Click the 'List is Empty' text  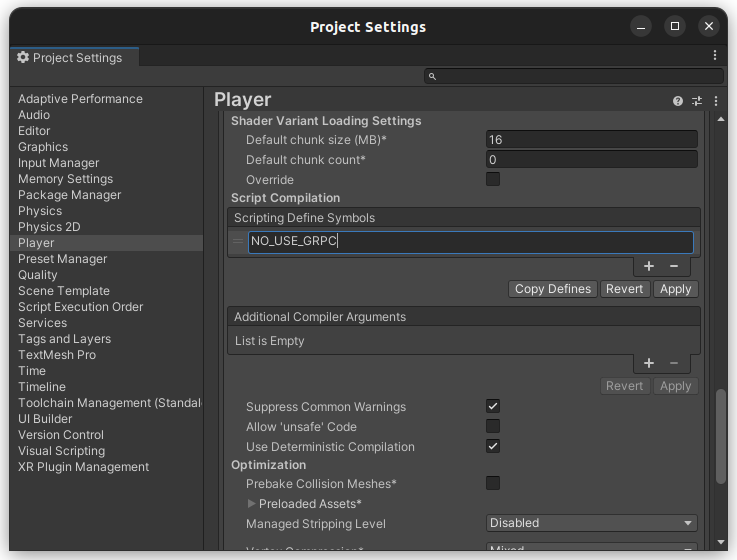269,340
